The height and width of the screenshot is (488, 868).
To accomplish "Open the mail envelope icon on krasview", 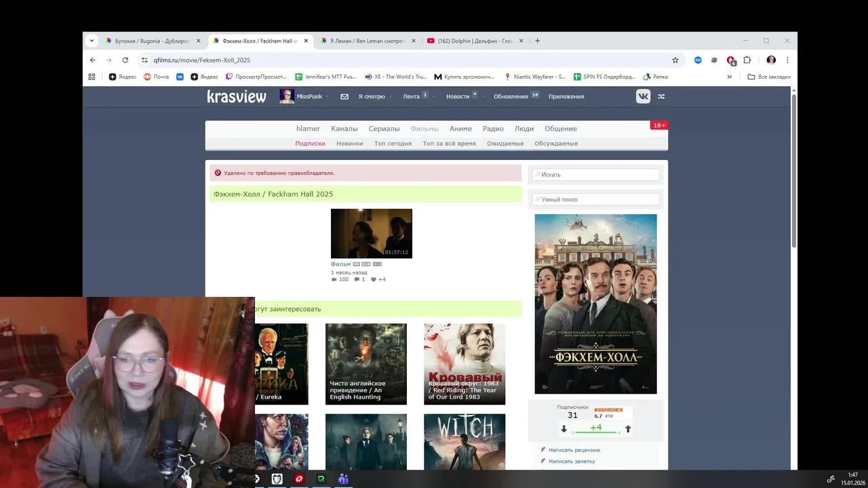I will pos(344,96).
